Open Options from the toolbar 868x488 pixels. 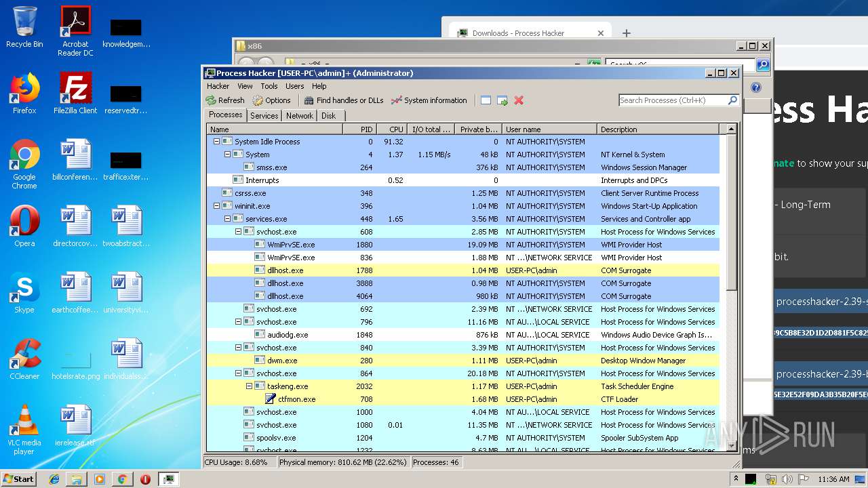(271, 100)
